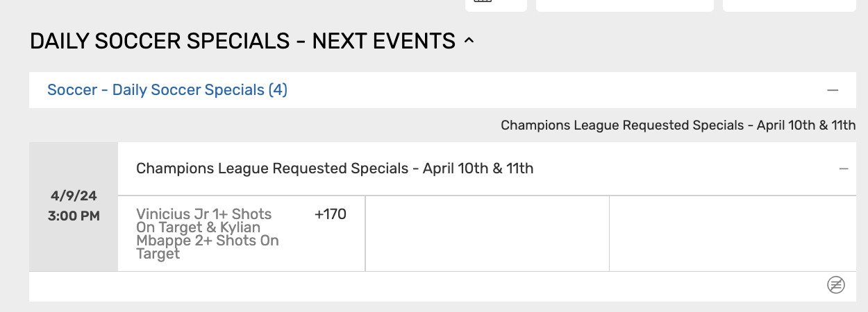Viewport: 868px width, 312px height.
Task: Click the empty middle odds cell
Action: click(487, 234)
